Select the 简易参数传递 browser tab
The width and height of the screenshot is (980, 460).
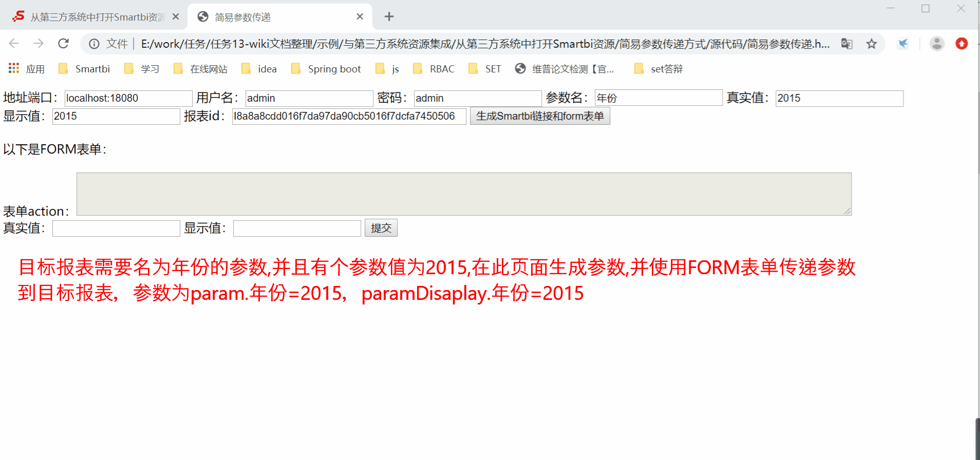click(280, 17)
